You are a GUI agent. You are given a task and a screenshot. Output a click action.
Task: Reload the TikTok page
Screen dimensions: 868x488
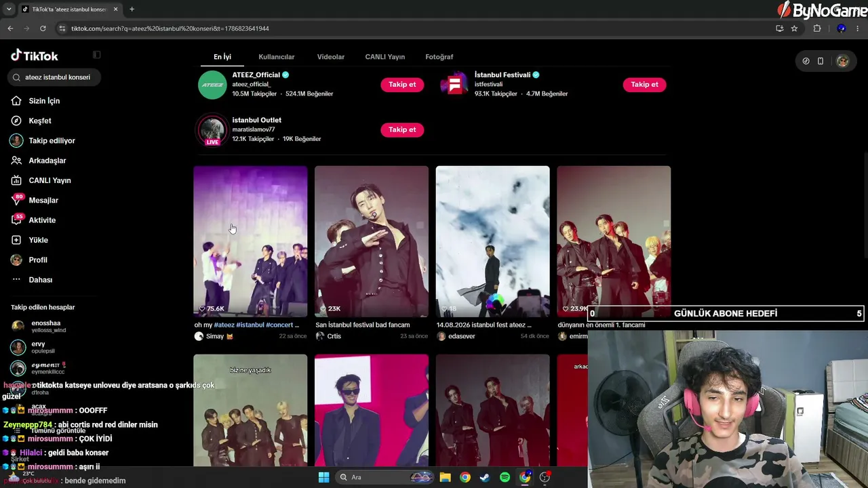(43, 28)
